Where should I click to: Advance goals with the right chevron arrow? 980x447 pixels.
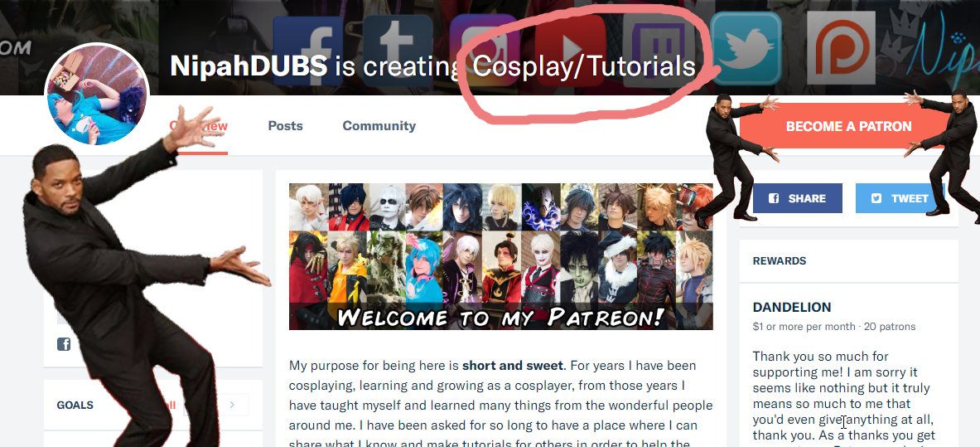click(232, 405)
